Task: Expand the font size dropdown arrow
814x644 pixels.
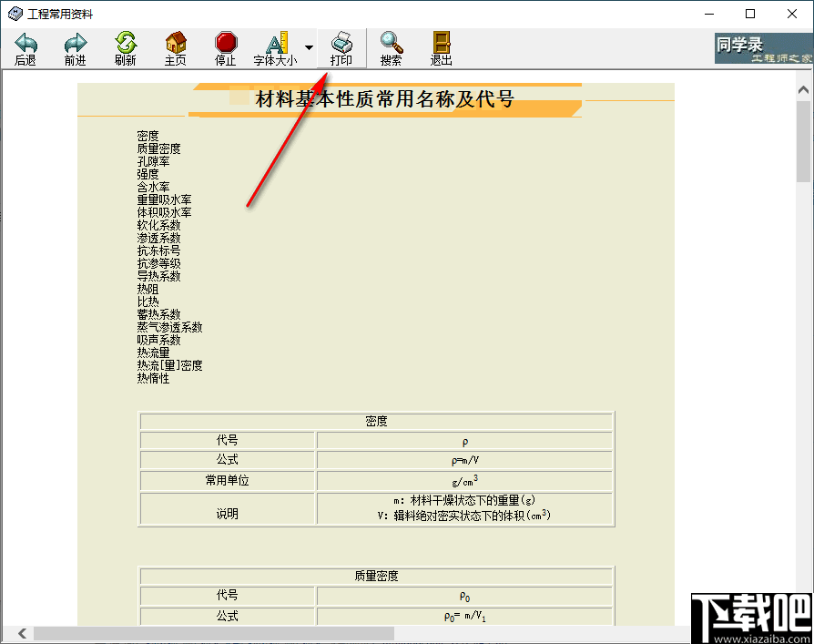Action: [309, 47]
